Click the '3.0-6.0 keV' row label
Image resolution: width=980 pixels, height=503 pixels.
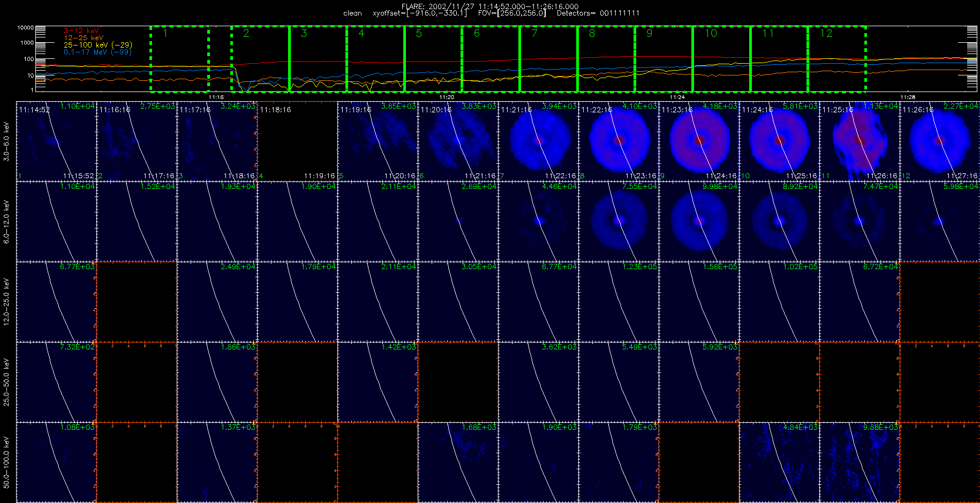pyautogui.click(x=6, y=141)
